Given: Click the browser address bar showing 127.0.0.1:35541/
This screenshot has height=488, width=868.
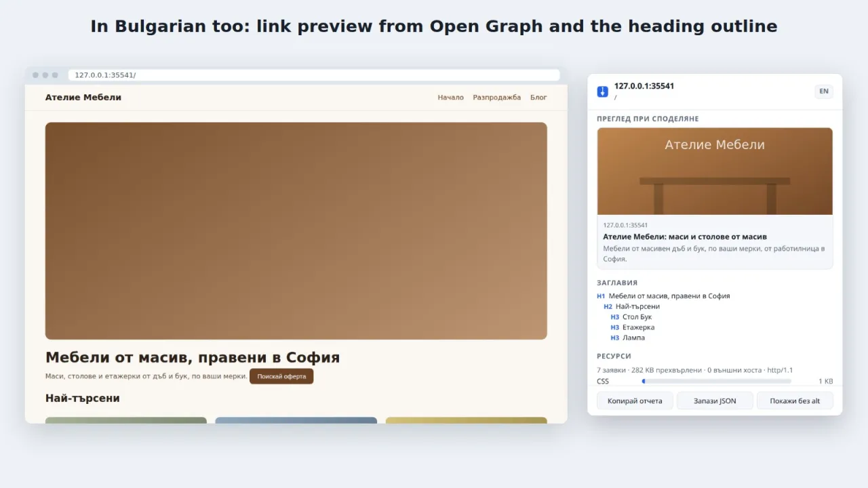Looking at the screenshot, I should (x=313, y=75).
